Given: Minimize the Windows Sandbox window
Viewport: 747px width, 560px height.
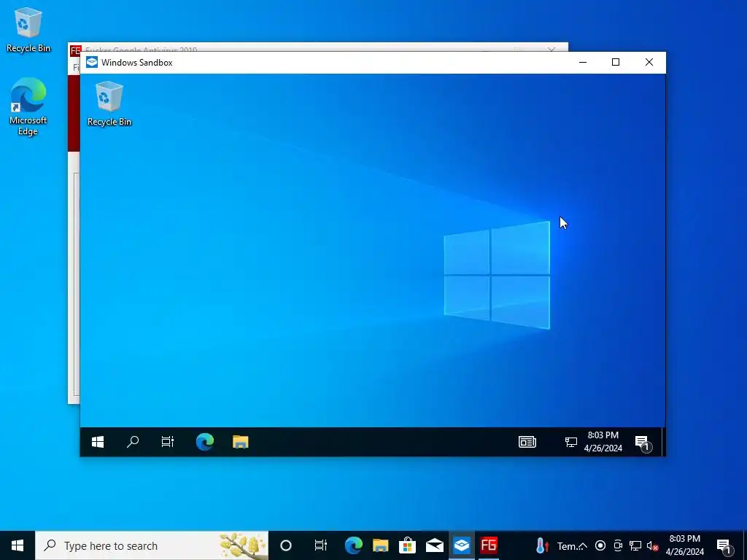Looking at the screenshot, I should (583, 63).
